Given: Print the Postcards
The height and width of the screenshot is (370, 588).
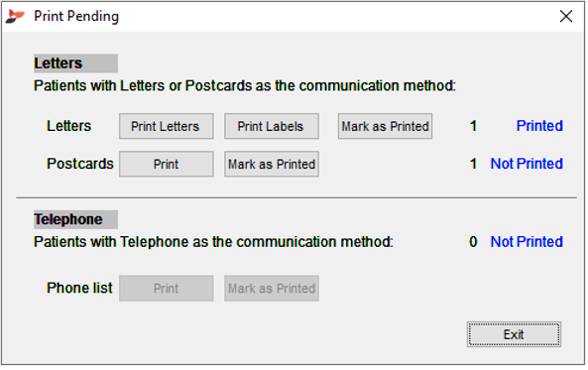Looking at the screenshot, I should coord(167,165).
